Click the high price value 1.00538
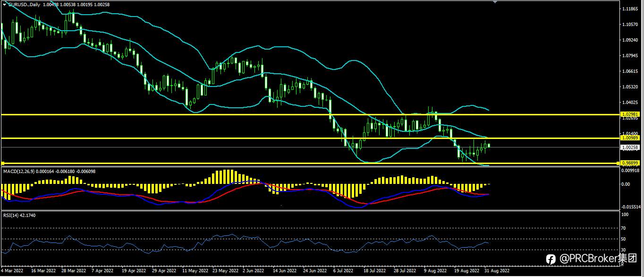The height and width of the screenshot is (277, 644). 69,4
